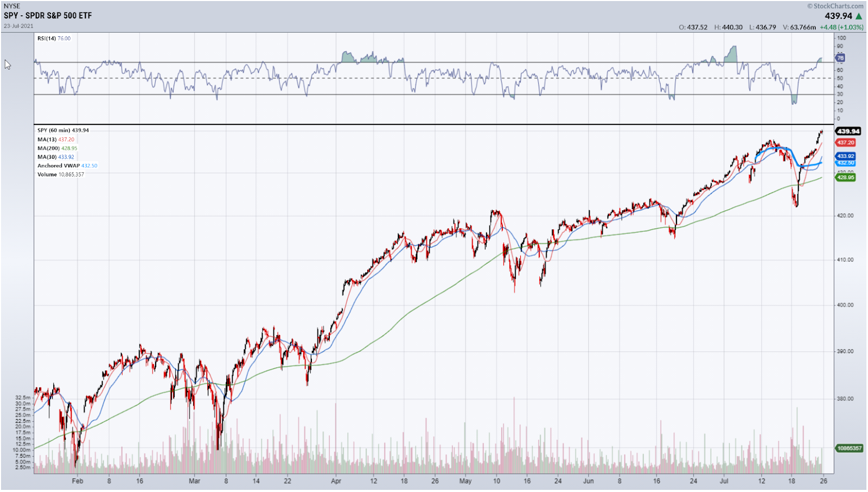This screenshot has height=492, width=868.
Task: Click the 380.00 price axis label
Action: point(845,399)
